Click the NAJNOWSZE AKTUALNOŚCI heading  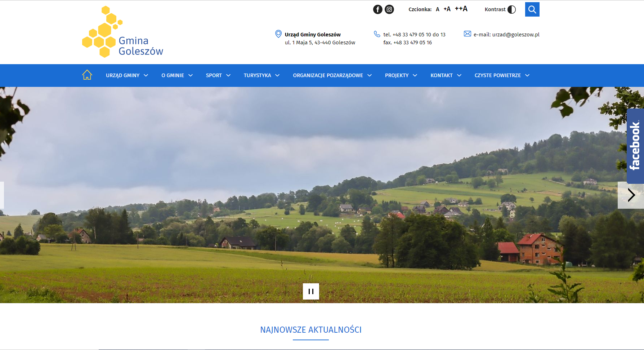(x=311, y=330)
